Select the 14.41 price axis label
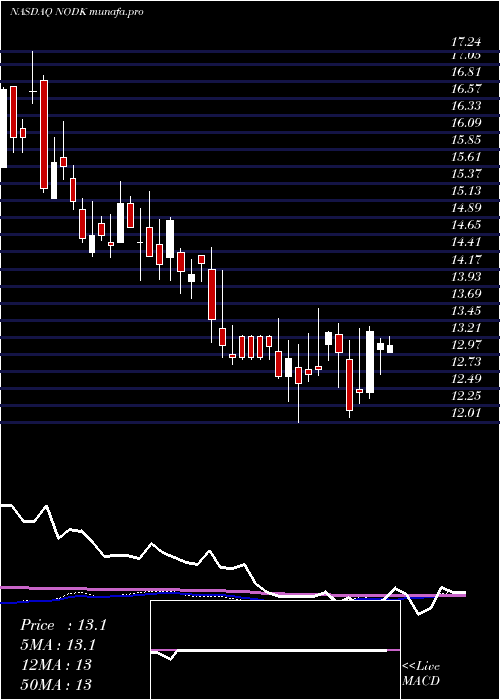This screenshot has width=500, height=700. point(466,242)
